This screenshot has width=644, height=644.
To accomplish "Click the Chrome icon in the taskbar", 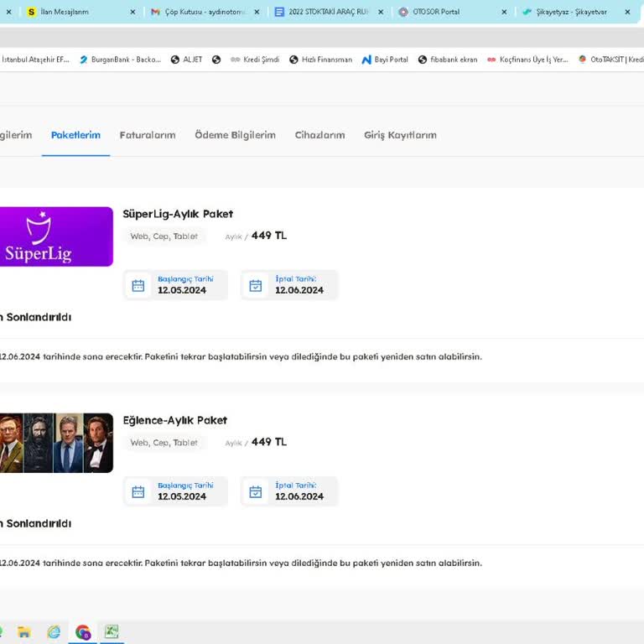I will 83,632.
